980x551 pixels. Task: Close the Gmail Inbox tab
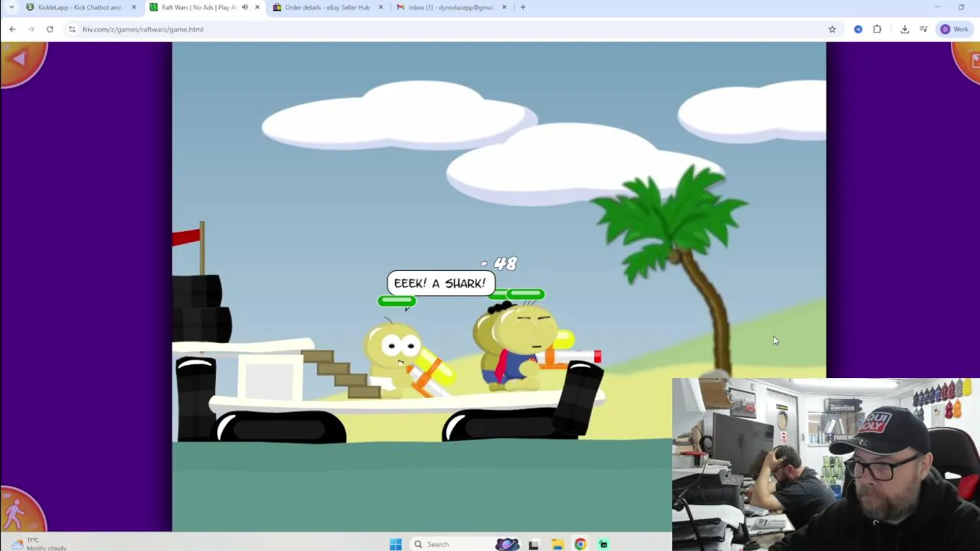point(504,8)
